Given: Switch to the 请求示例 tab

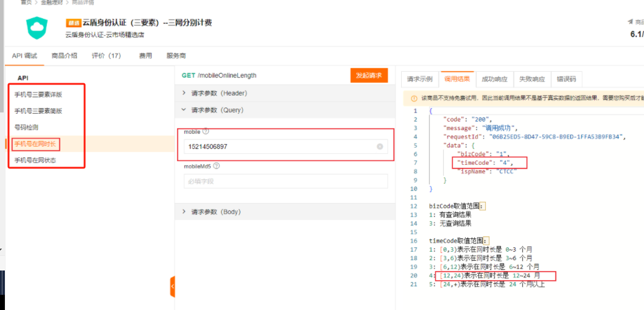Looking at the screenshot, I should coord(420,79).
